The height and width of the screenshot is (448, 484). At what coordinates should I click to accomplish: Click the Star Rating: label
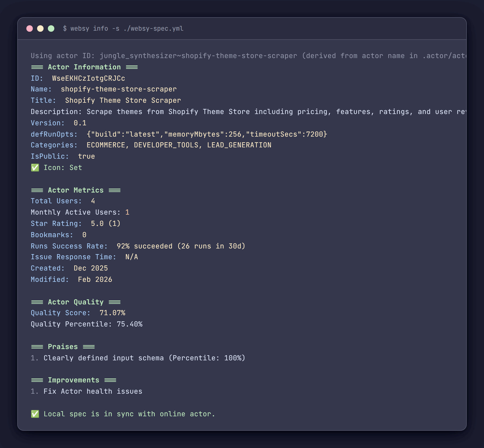(56, 223)
